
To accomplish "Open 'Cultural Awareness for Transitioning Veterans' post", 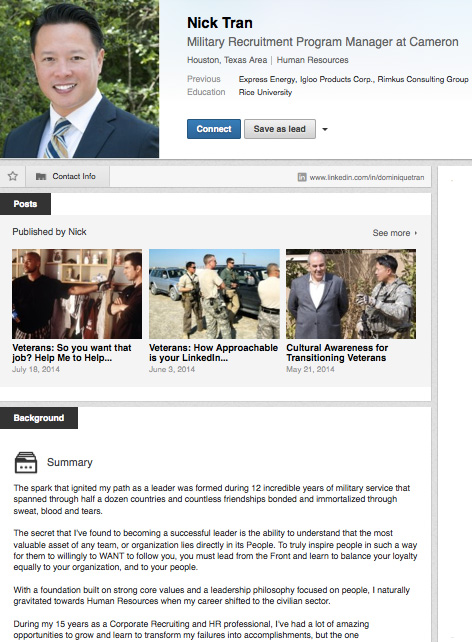I will (x=337, y=353).
